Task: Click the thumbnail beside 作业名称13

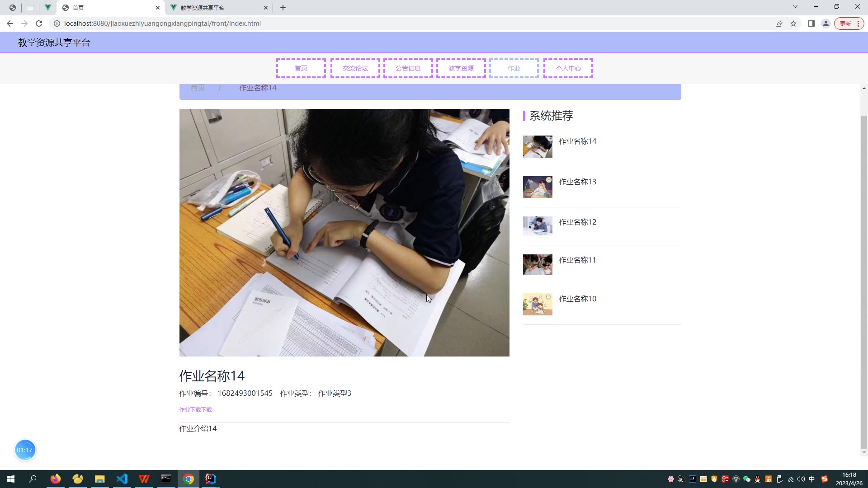Action: [538, 187]
